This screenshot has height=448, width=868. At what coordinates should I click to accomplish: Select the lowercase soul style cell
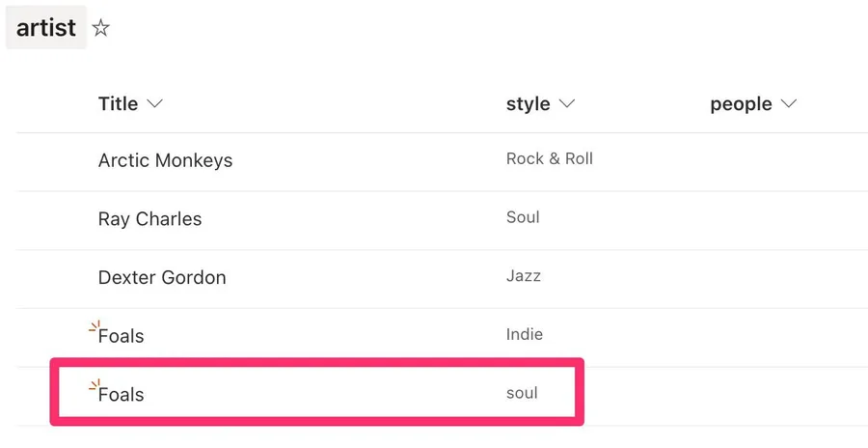(x=522, y=394)
